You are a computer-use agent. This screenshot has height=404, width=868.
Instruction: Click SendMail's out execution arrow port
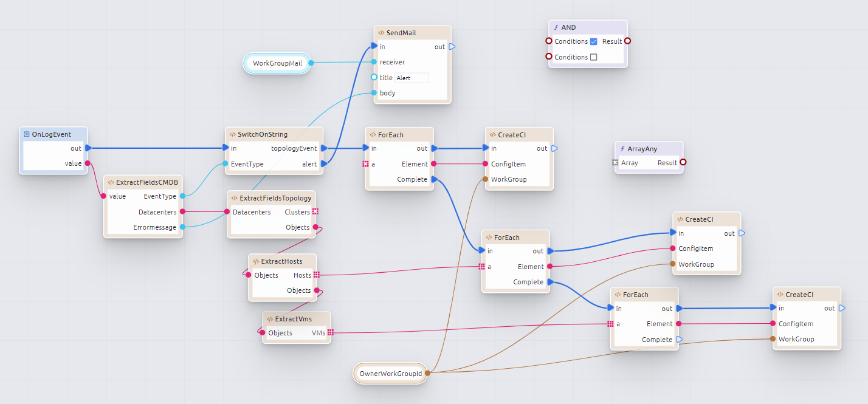coord(452,47)
